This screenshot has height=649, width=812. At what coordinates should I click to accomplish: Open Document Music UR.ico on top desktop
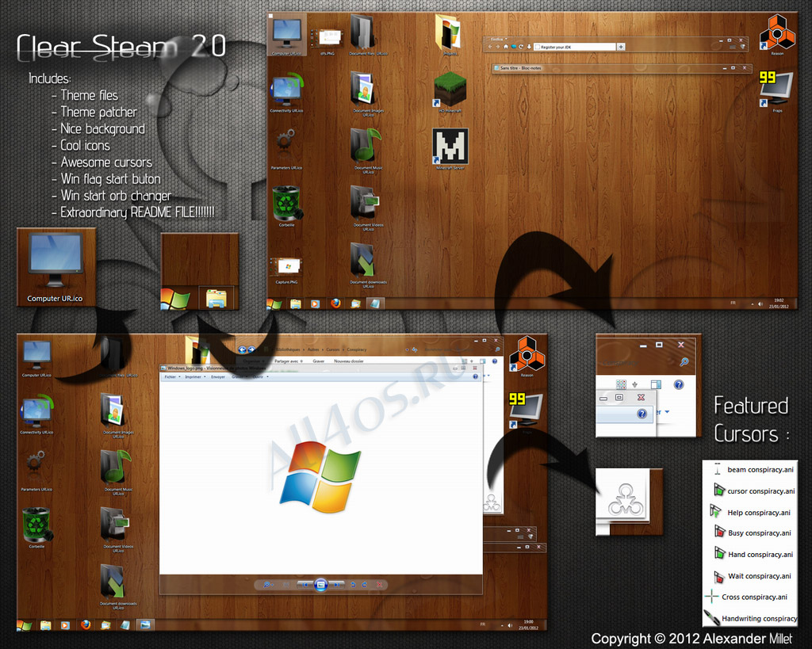tap(368, 150)
